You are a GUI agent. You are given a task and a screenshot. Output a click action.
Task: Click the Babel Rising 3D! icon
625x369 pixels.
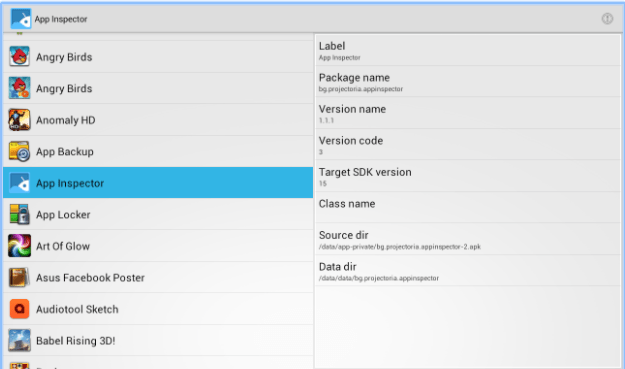pyautogui.click(x=19, y=340)
